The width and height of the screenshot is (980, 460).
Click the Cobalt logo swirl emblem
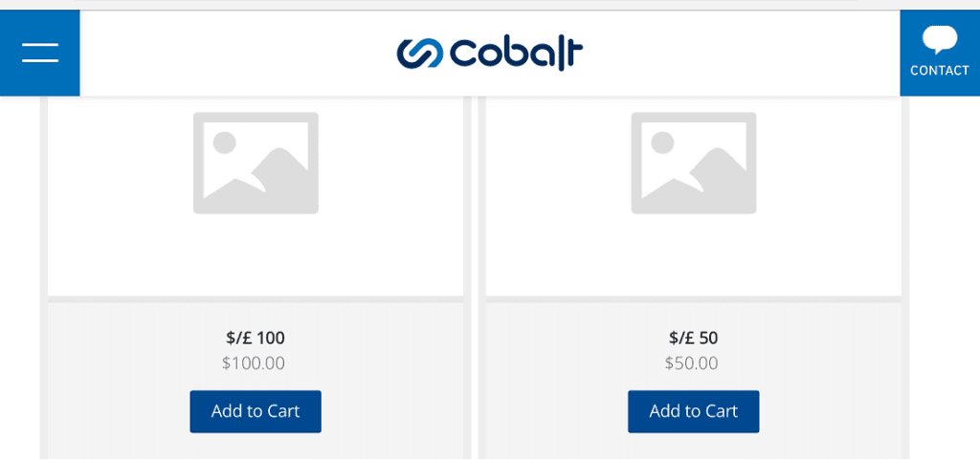420,54
